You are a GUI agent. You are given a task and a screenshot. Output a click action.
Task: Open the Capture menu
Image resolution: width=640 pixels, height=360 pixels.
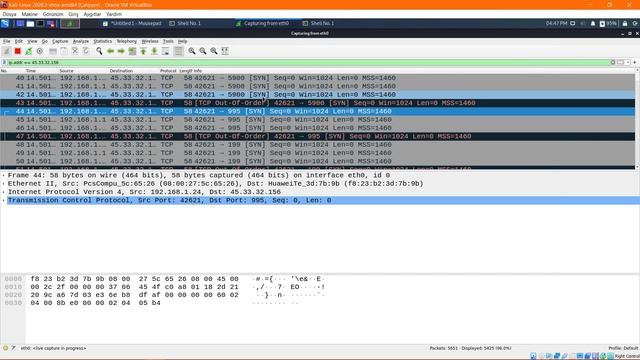(x=60, y=41)
